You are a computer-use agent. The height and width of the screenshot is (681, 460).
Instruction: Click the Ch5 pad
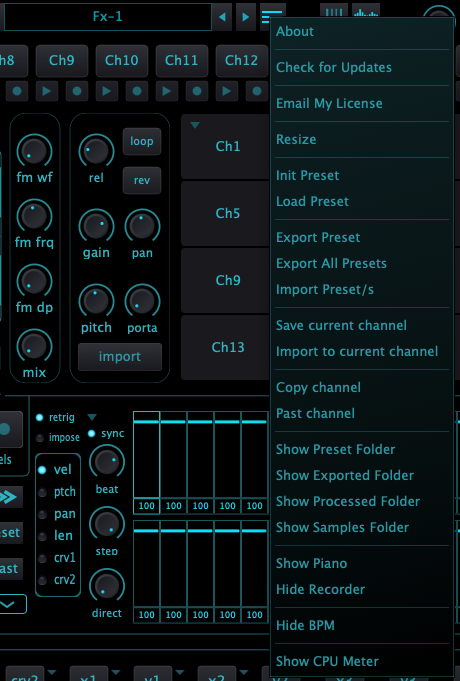coord(226,214)
